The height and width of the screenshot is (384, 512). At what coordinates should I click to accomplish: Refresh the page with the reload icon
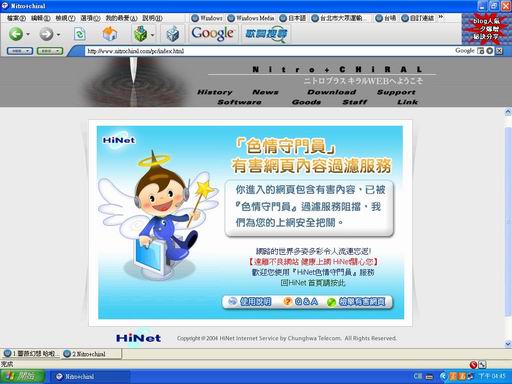pyautogui.click(x=80, y=34)
